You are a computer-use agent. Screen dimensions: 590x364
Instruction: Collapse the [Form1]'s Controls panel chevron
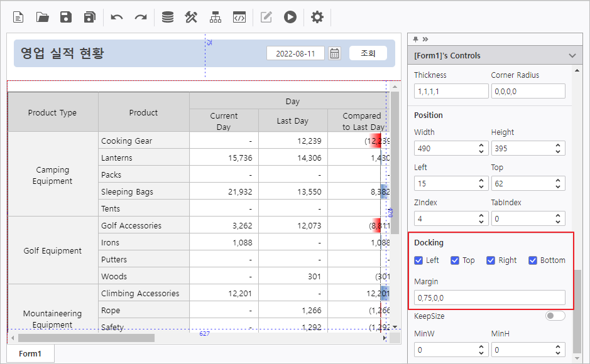[x=572, y=56]
